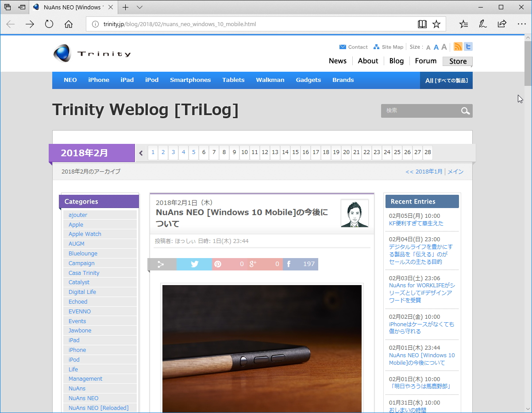Click the site information icon in address bar
The height and width of the screenshot is (413, 532).
95,24
